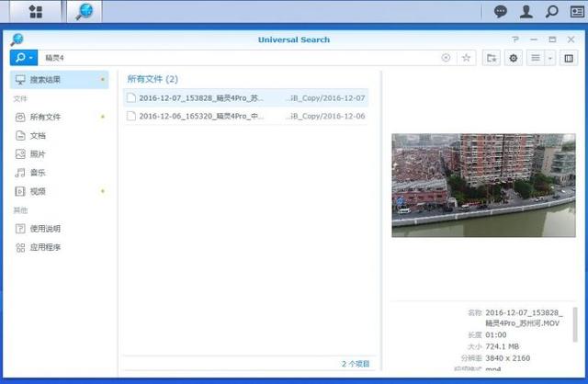Toggle the preview pane layout button
Screen dimensions: 588x384
[x=568, y=57]
